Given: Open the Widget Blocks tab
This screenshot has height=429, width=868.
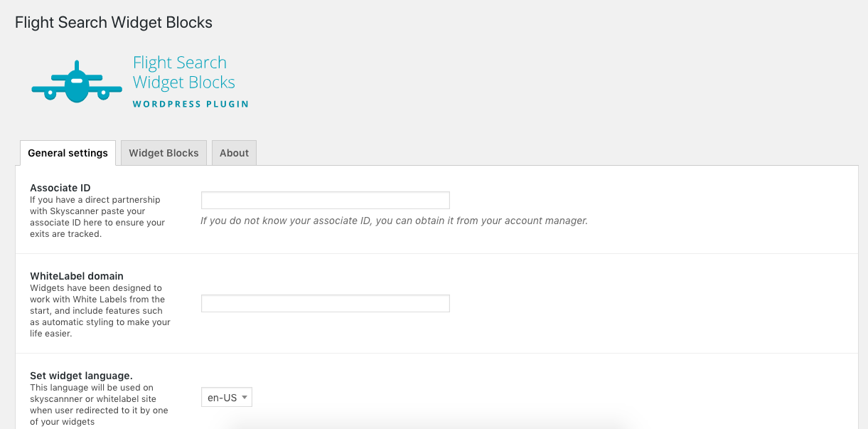Looking at the screenshot, I should (x=164, y=153).
